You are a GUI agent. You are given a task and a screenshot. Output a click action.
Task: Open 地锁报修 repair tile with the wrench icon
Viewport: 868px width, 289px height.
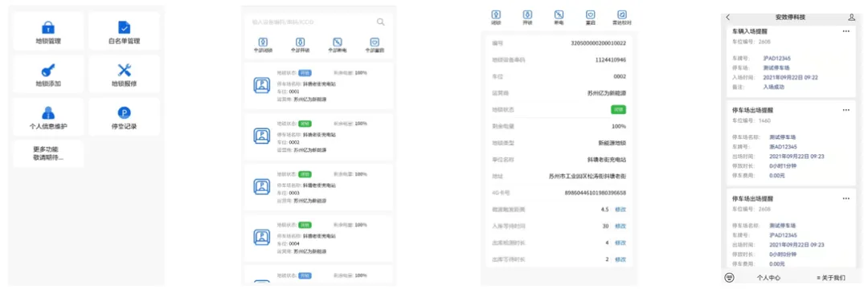click(x=124, y=74)
